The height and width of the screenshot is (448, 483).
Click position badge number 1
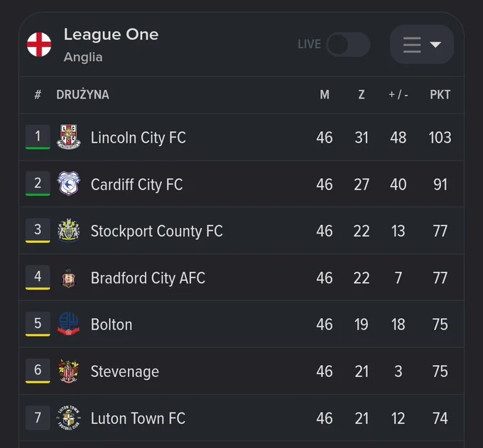(x=38, y=137)
